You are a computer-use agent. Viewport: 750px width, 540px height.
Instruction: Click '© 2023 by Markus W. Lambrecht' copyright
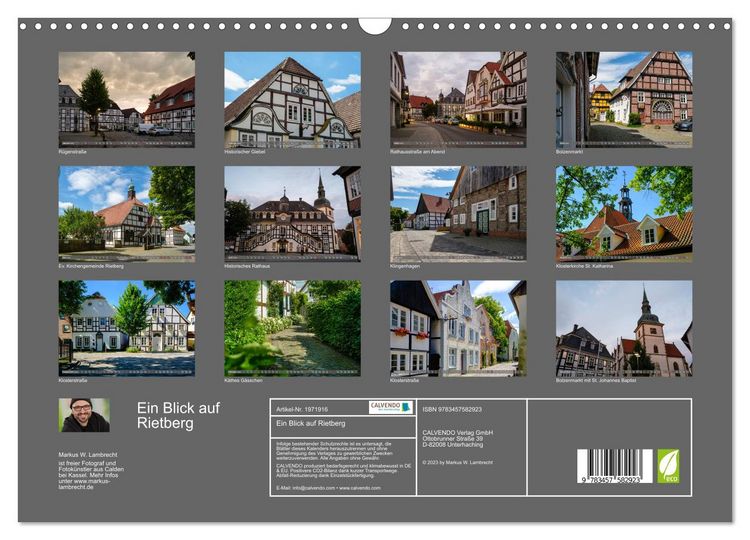pyautogui.click(x=457, y=463)
